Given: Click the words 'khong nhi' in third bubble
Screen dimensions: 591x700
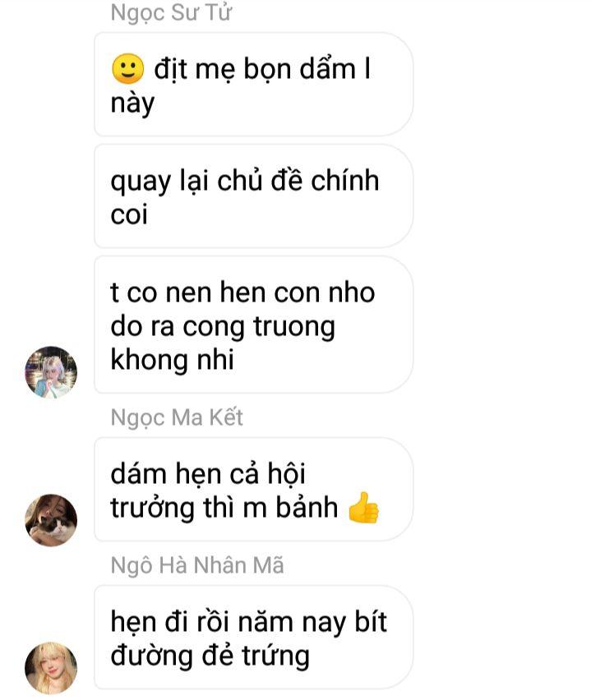Looking at the screenshot, I should tap(172, 360).
